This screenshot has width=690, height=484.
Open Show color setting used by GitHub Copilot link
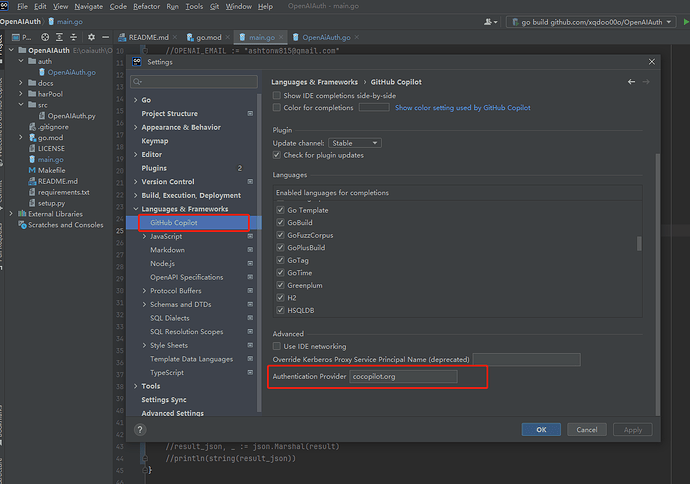tap(462, 108)
